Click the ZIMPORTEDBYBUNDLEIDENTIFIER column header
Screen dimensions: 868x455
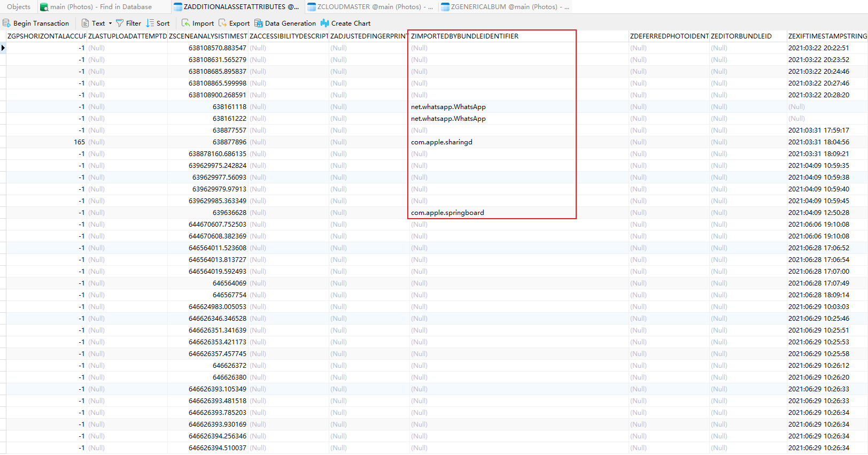tap(464, 36)
